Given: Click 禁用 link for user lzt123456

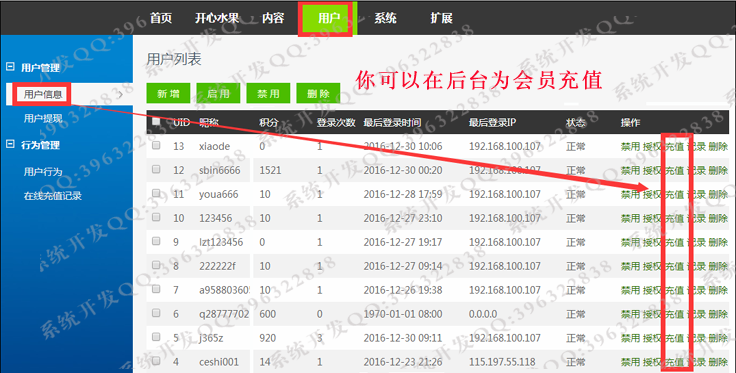Looking at the screenshot, I should click(x=630, y=242).
